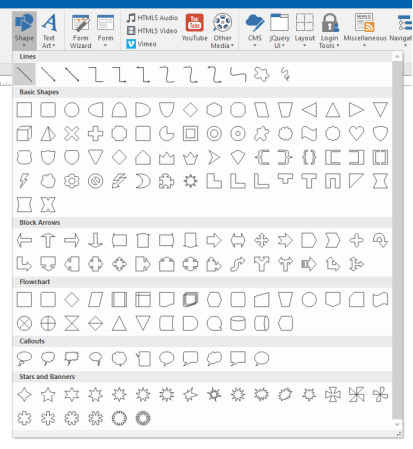Choose the straight line tool
The image size is (413, 449).
coord(24,74)
